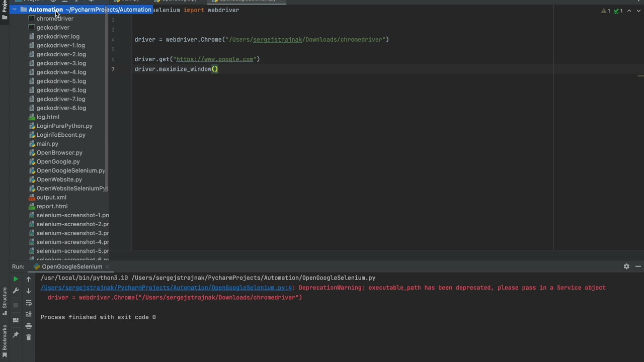
Task: Select OpenGoogle.py file
Action: pos(58,162)
